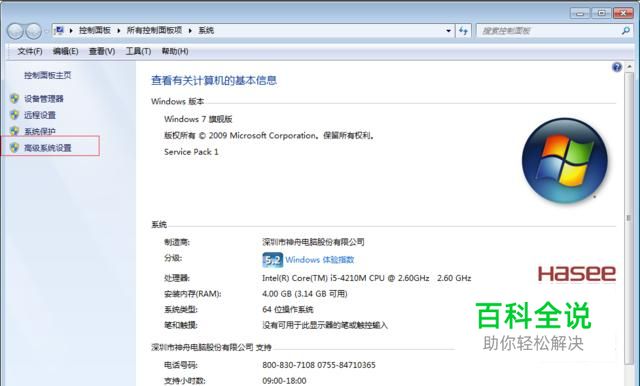The image size is (640, 386).
Task: Click the blue help question mark icon
Action: tap(617, 67)
